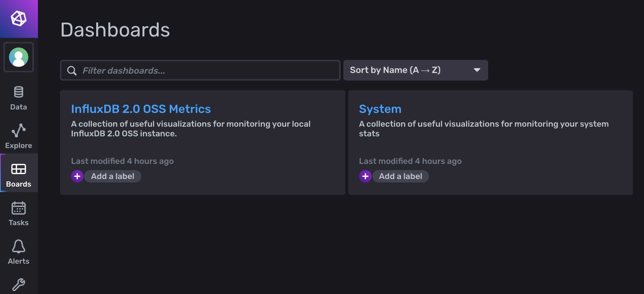Image resolution: width=644 pixels, height=294 pixels.
Task: Click the Dashboards page heading
Action: pyautogui.click(x=115, y=30)
